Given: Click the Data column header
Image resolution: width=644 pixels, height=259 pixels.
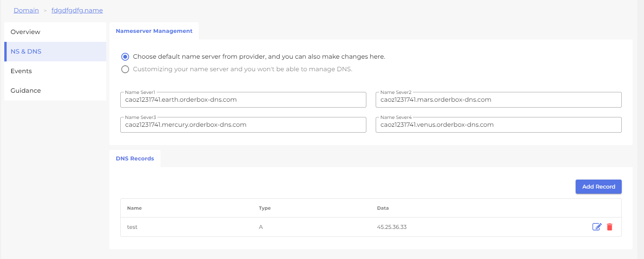Looking at the screenshot, I should click(383, 208).
